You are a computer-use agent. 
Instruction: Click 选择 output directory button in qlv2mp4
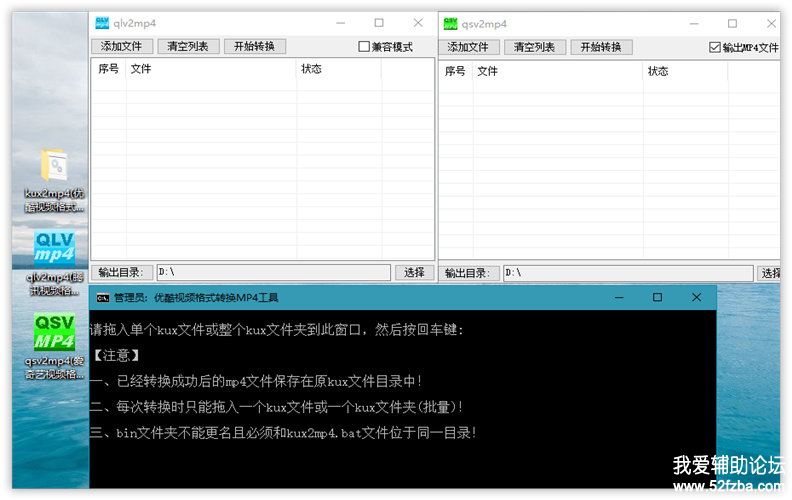click(414, 272)
